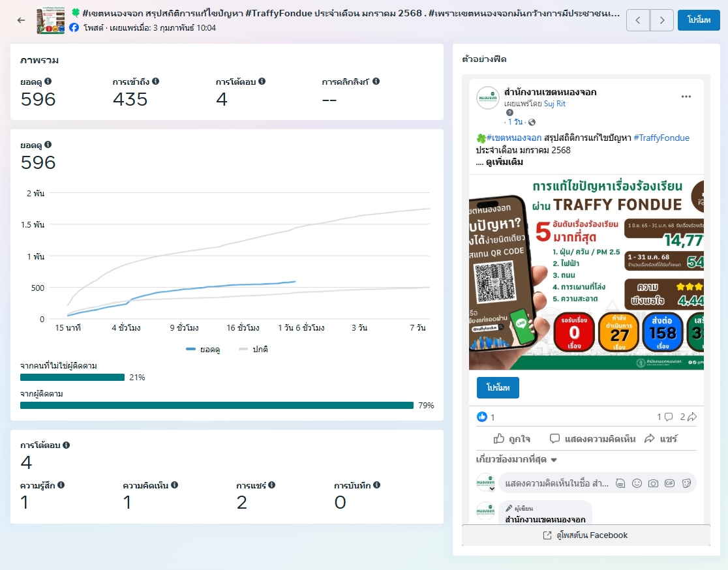Image resolution: width=728 pixels, height=570 pixels.
Task: Insert an avatar sticker in comment
Action: pyautogui.click(x=620, y=484)
